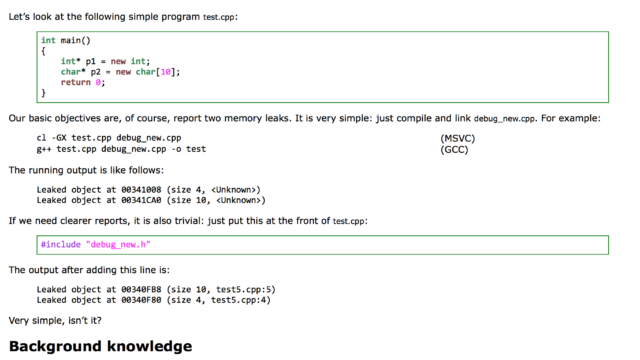Screen dimensions: 640x360
Task: Click the '(GCC)' label
Action: [x=454, y=150]
